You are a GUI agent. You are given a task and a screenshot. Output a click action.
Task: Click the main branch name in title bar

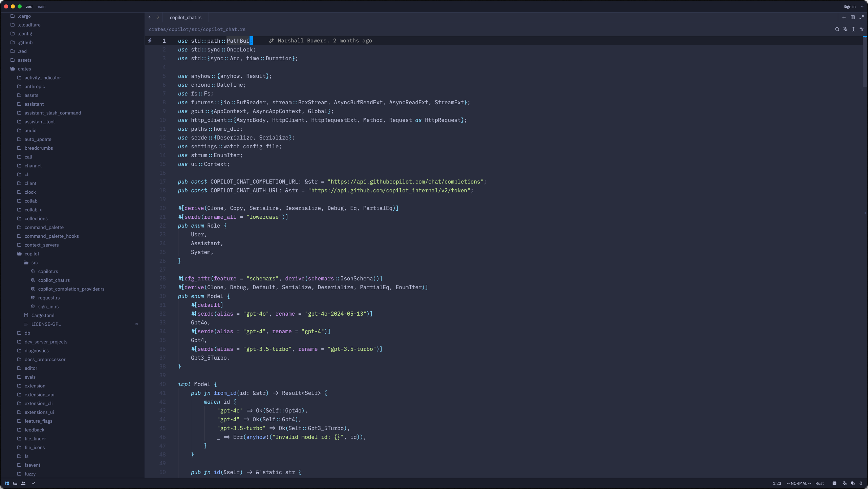(x=41, y=6)
